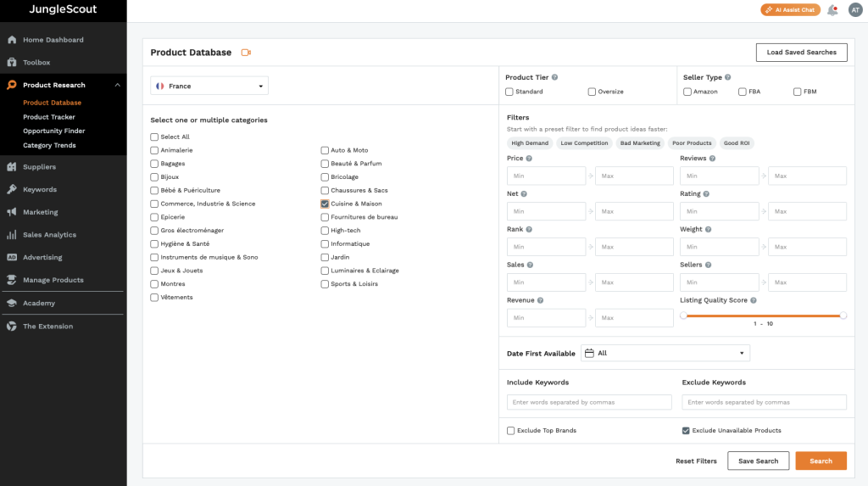Screen dimensions: 868x486
Task: Check the Animalerie category
Action: pyautogui.click(x=154, y=150)
